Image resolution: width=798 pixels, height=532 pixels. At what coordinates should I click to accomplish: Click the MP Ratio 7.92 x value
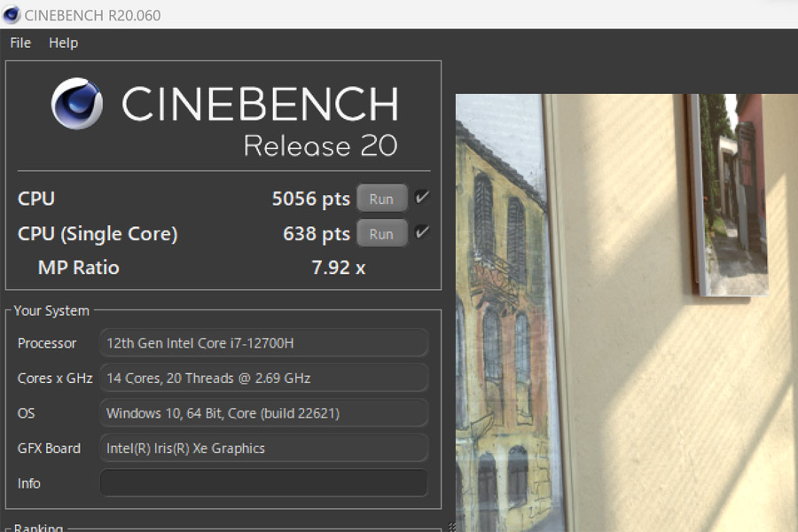pyautogui.click(x=339, y=268)
